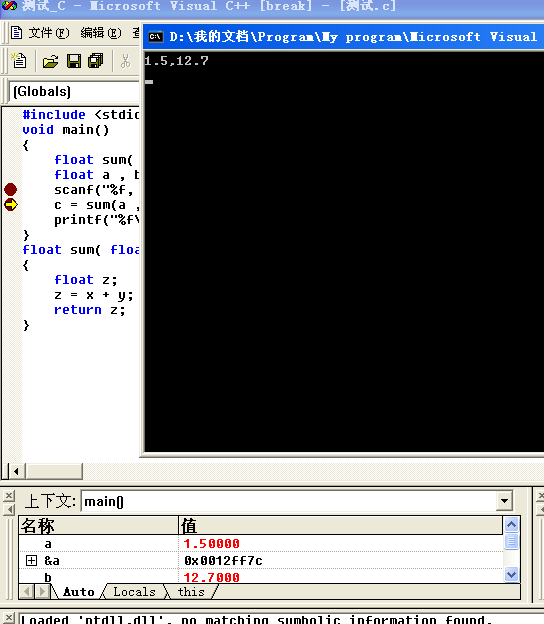This screenshot has height=624, width=544.
Task: Click the yellow current-statement arrow beside c = sum
Action: (11, 205)
